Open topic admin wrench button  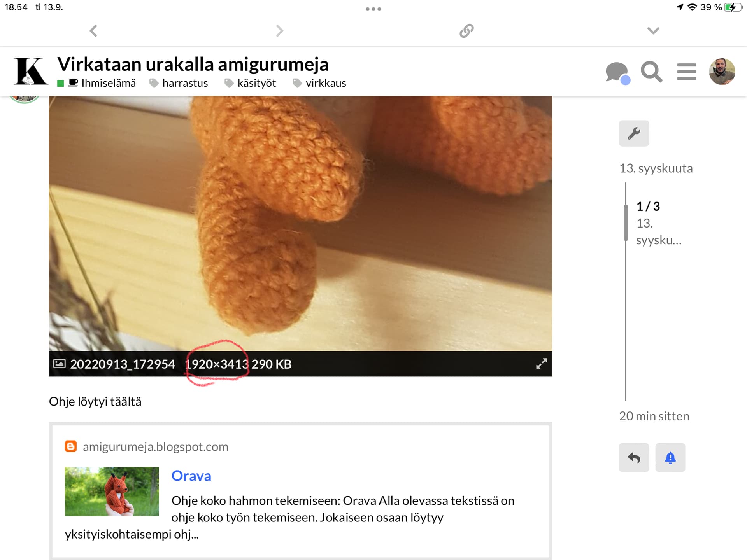(634, 133)
